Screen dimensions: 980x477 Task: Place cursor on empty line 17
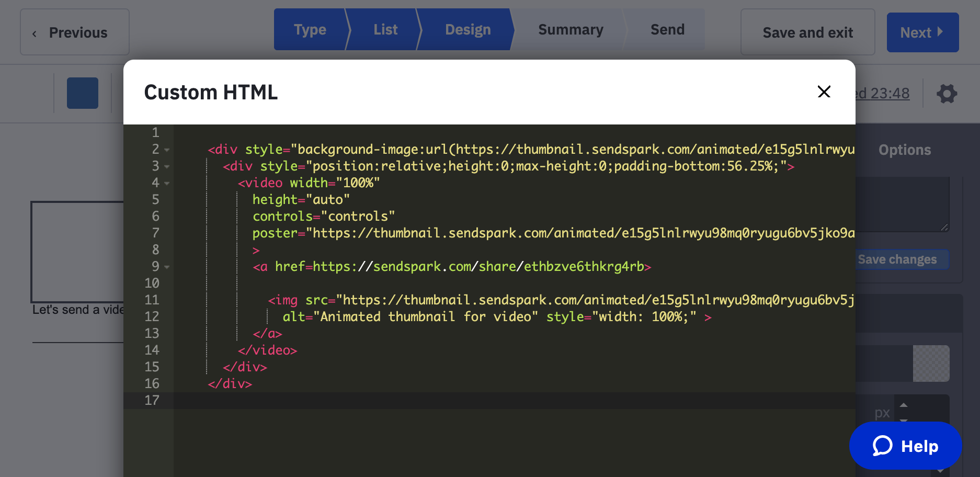[515, 401]
